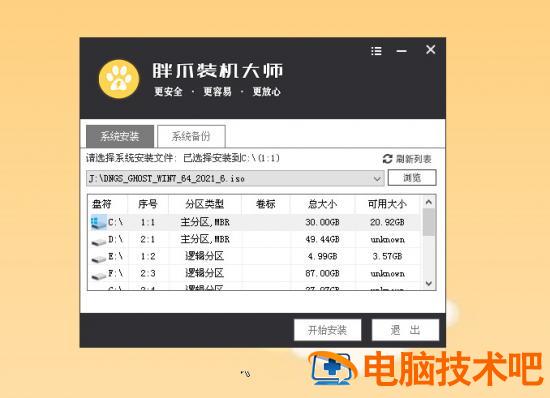Click the 序号 column header
The height and width of the screenshot is (398, 550).
tap(148, 204)
